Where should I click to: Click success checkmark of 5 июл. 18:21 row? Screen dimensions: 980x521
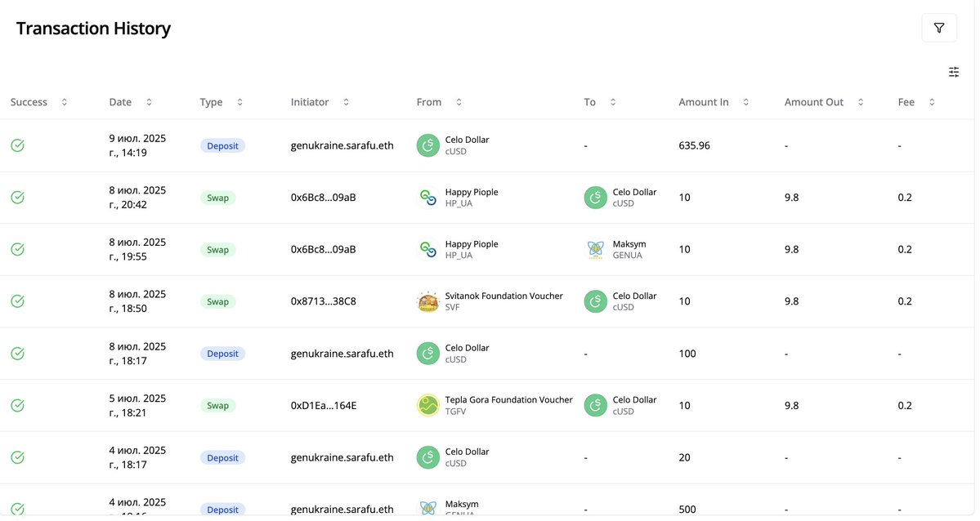coord(17,405)
